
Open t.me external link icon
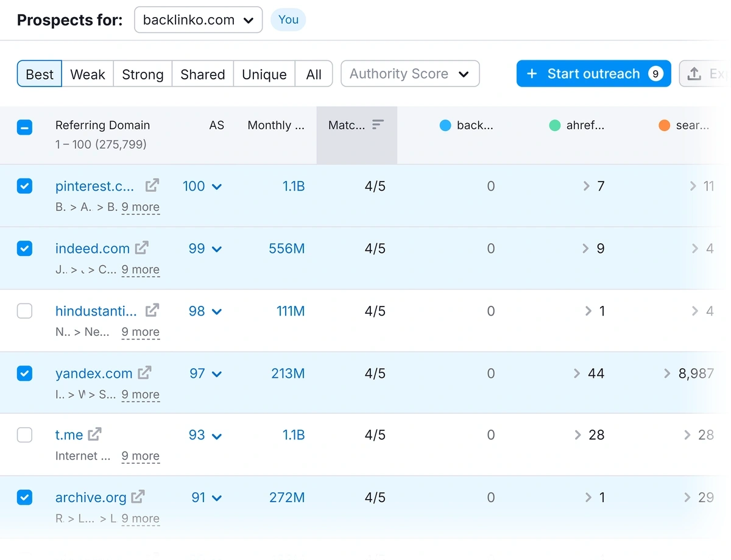pos(94,434)
